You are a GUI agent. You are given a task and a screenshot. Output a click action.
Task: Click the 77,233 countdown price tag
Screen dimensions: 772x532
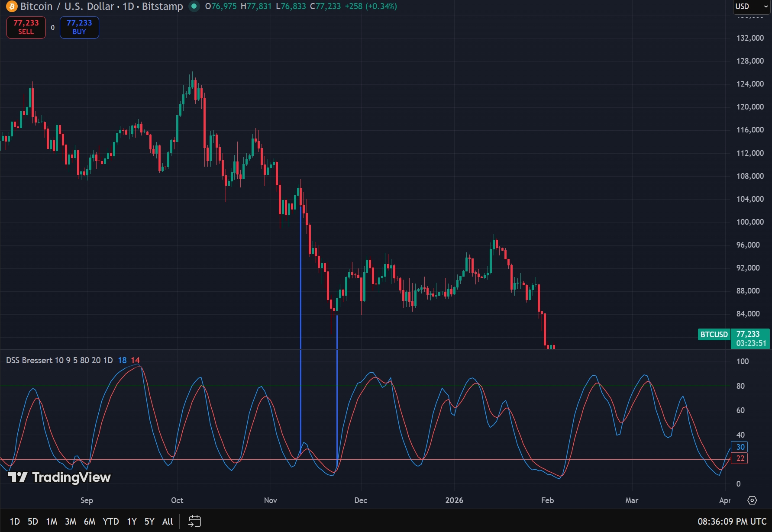pyautogui.click(x=750, y=339)
